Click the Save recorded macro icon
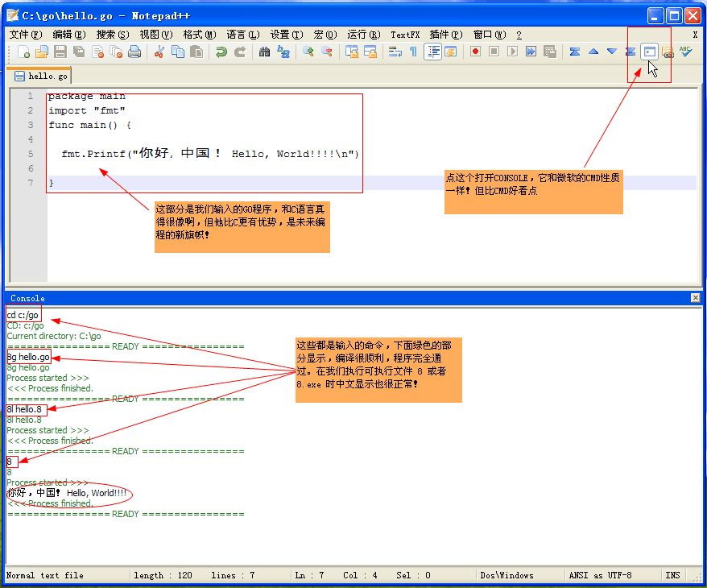707x588 pixels. (x=550, y=52)
